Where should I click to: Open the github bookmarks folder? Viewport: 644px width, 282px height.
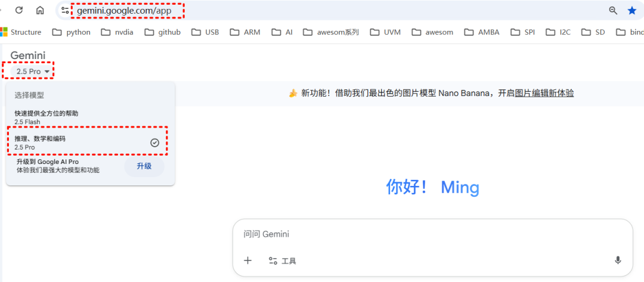pos(163,32)
